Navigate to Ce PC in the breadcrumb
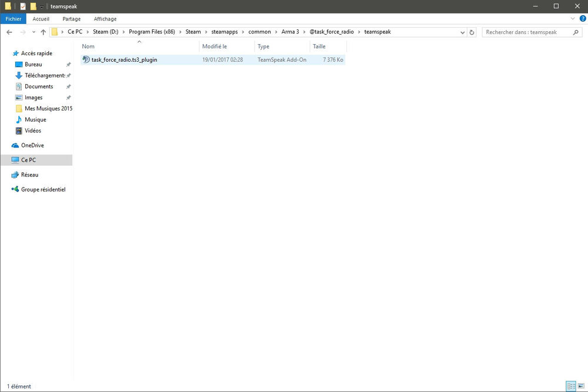 pos(75,32)
